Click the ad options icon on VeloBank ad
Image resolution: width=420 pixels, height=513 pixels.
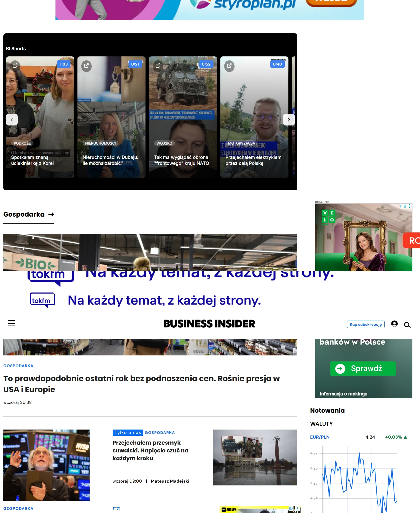tap(410, 206)
